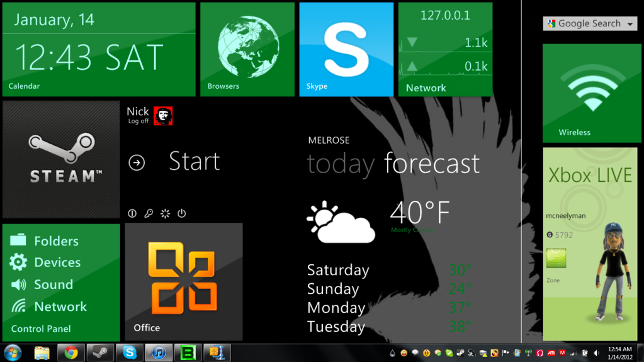
Task: Open iTunes from the taskbar
Action: 159,353
